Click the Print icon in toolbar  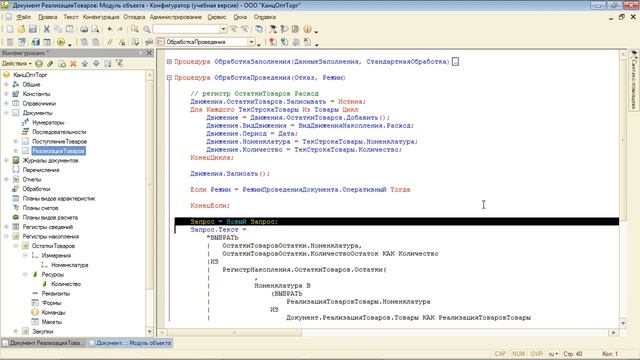click(84, 29)
